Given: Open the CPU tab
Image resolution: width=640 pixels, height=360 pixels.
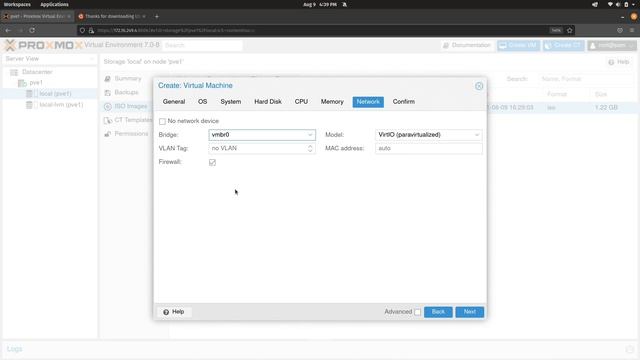Looking at the screenshot, I should (x=301, y=102).
